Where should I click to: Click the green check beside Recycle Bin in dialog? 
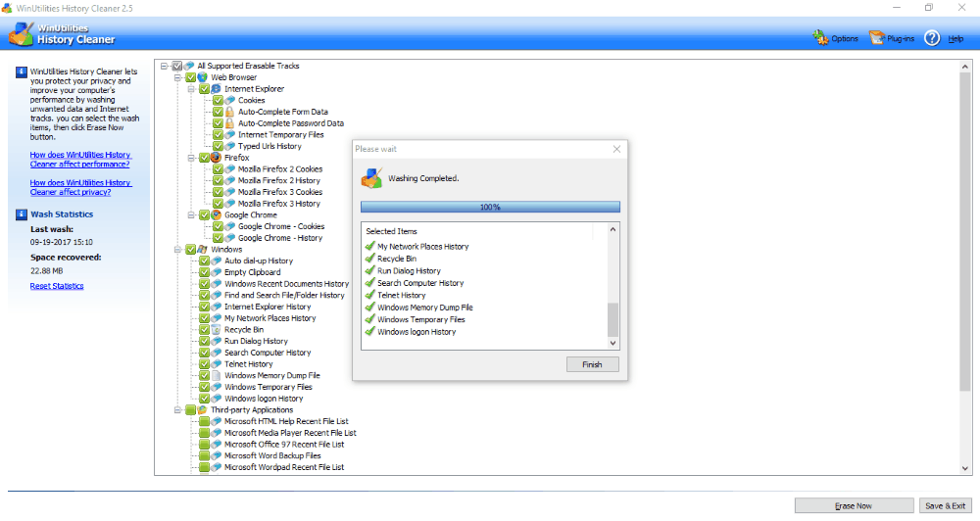[370, 258]
